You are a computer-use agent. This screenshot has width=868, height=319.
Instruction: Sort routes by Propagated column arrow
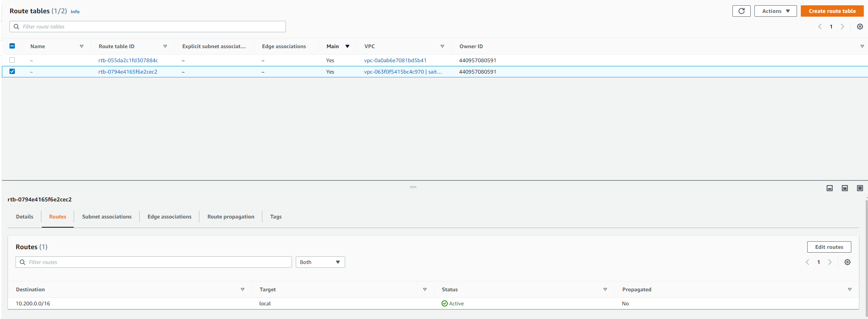(850, 289)
